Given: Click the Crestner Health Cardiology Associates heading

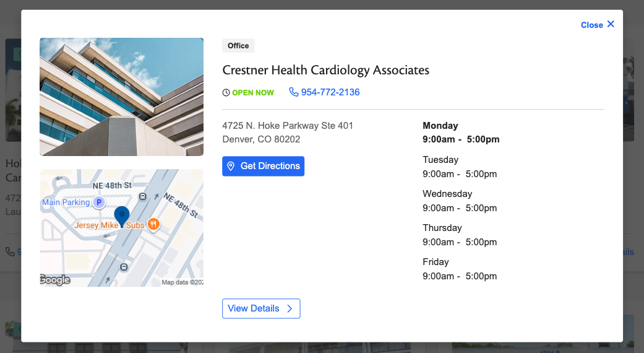Looking at the screenshot, I should click(325, 70).
